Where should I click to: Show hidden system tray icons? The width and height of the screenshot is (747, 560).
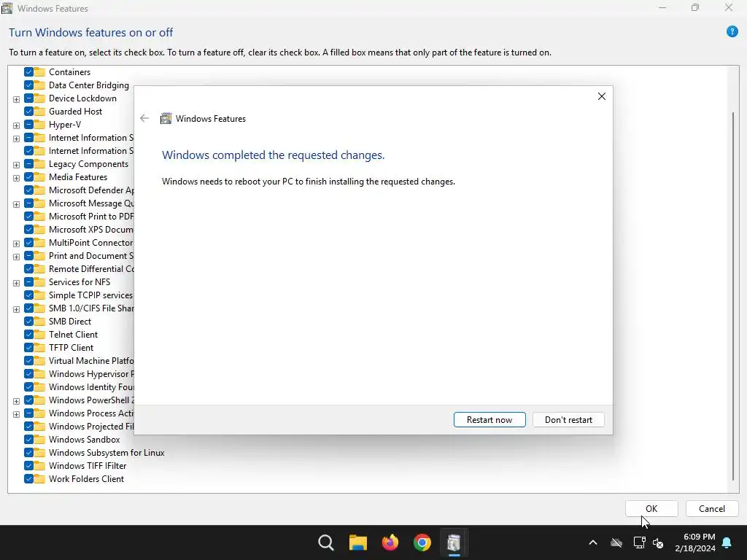pos(592,542)
